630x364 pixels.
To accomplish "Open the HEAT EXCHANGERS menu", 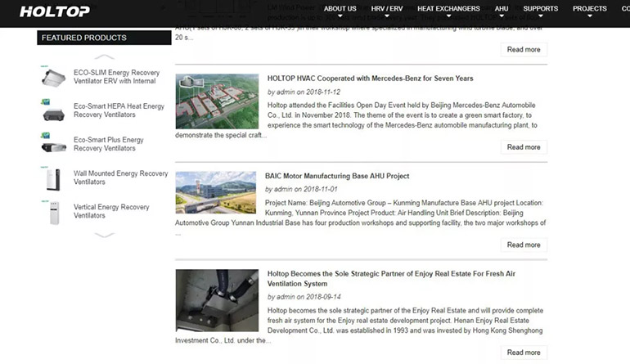I will coord(448,8).
